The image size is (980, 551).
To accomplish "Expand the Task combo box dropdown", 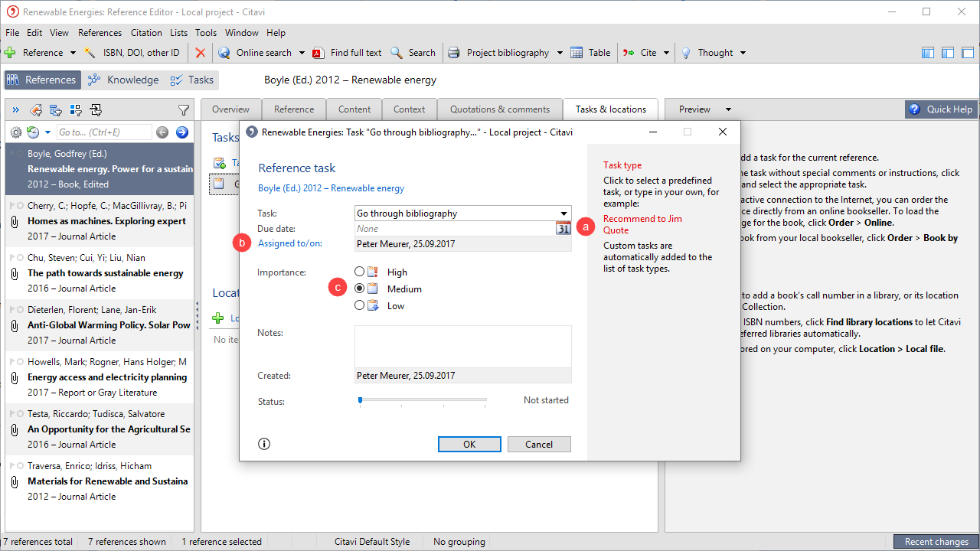I will click(x=563, y=214).
